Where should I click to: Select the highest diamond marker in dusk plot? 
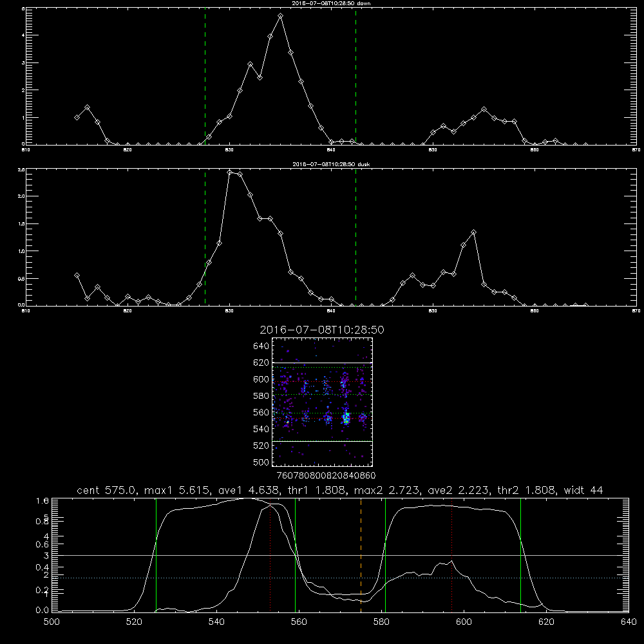coord(230,172)
